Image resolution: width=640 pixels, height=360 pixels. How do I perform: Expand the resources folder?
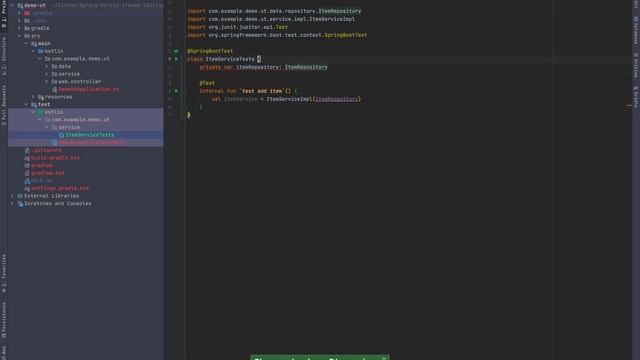point(33,97)
